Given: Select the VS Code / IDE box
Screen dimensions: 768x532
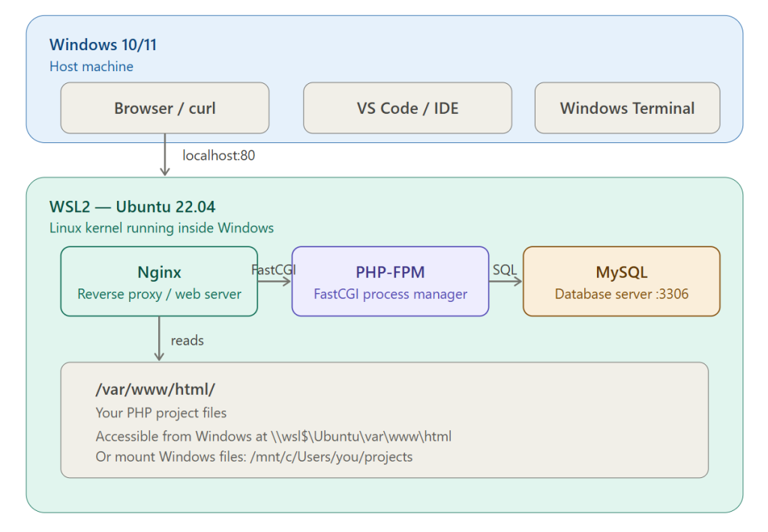Looking at the screenshot, I should 407,108.
